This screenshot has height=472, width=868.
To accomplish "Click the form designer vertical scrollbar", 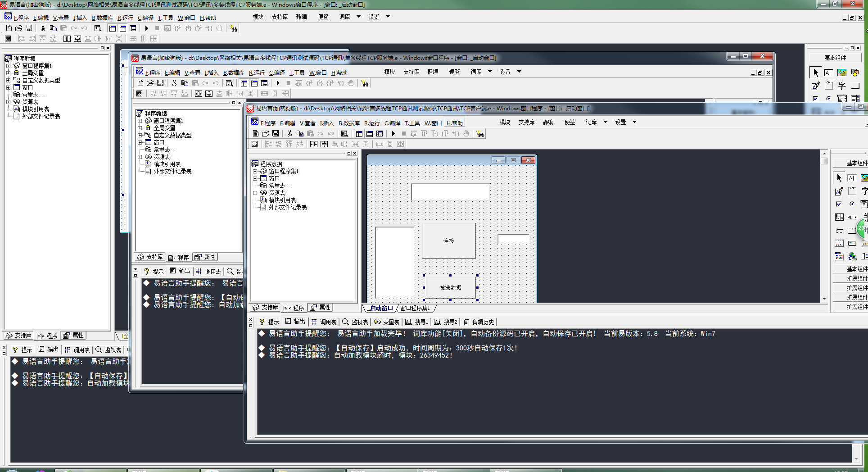I will [824, 225].
